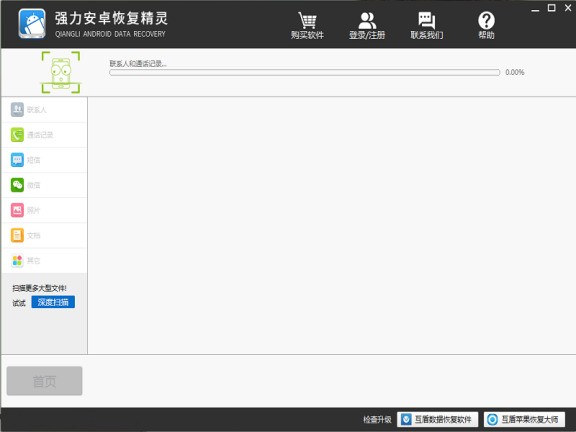Click the scan progress bar
Viewport: 576px width, 432px height.
[x=305, y=72]
